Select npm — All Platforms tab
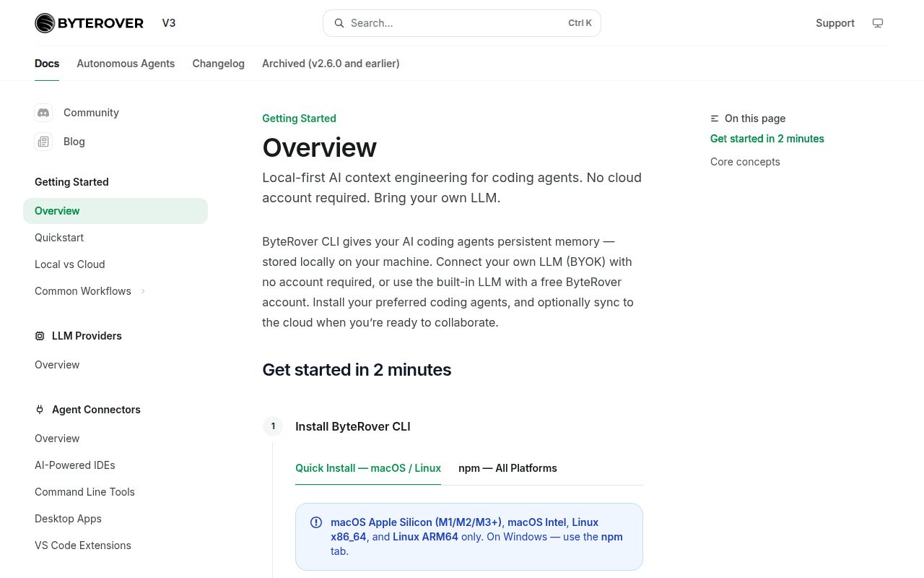This screenshot has width=924, height=578. [507, 468]
